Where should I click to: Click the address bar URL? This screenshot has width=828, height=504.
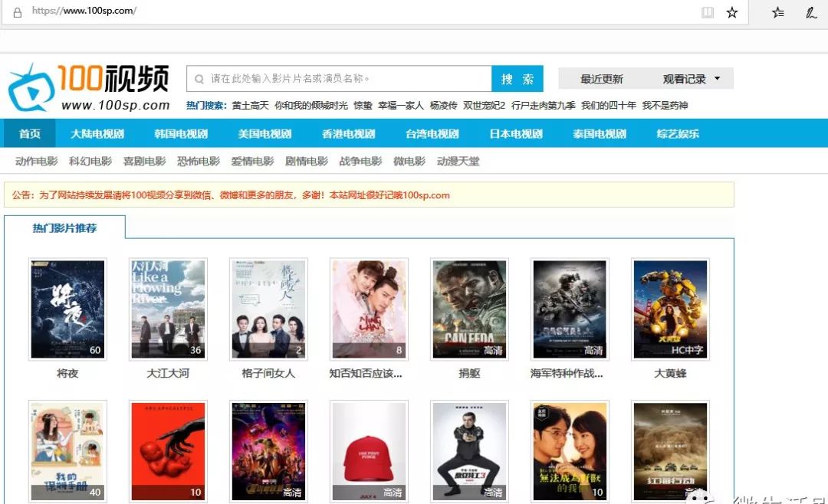point(84,11)
